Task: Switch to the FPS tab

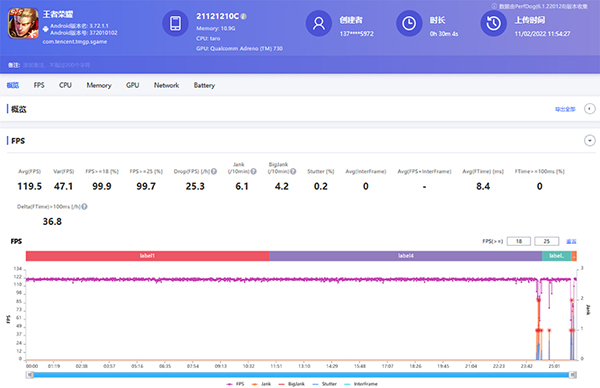Action: (x=39, y=85)
